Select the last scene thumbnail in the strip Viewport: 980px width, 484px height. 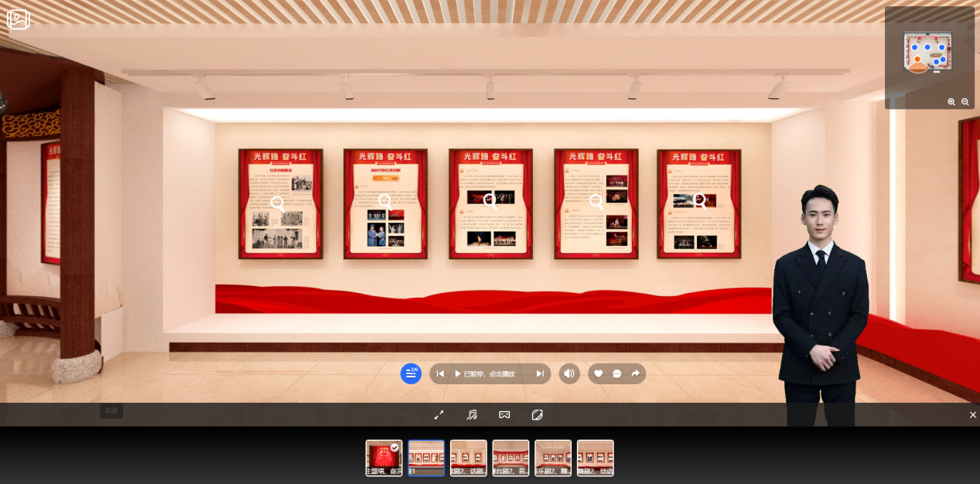595,458
